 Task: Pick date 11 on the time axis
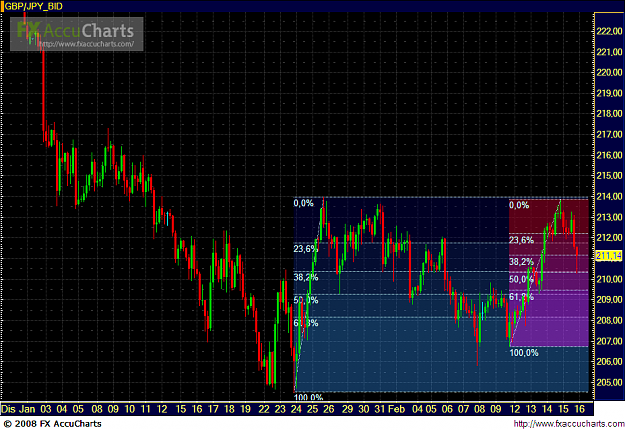click(x=145, y=409)
